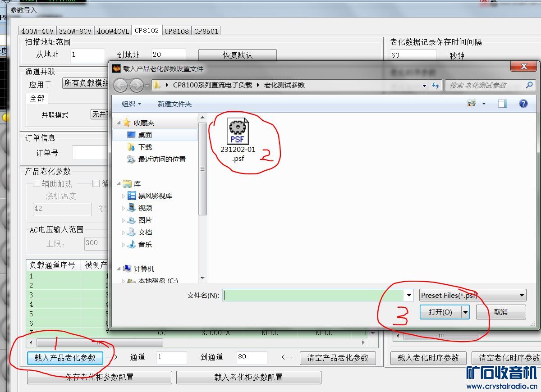Click the Back navigation arrow in file dialog

tap(120, 85)
